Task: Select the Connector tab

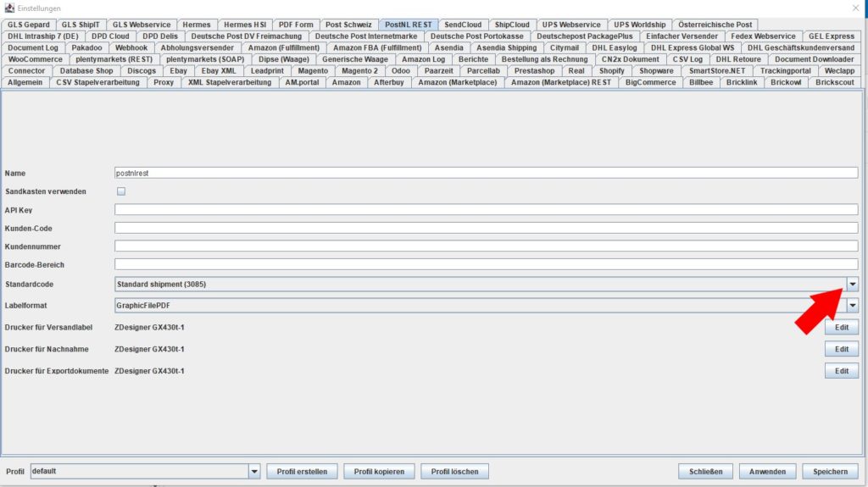Action: point(26,71)
